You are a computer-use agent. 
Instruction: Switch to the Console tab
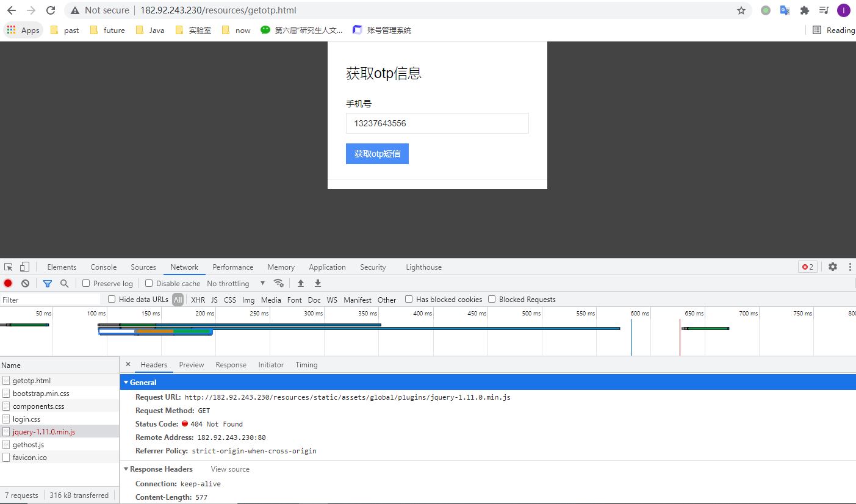(x=104, y=267)
